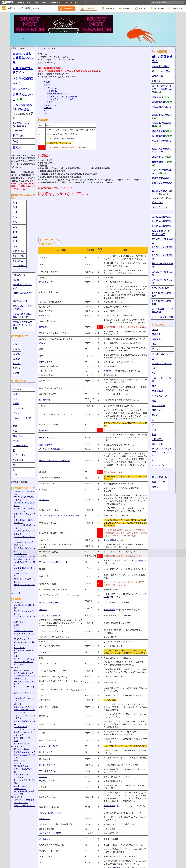Open FAQ link in the left sidebar
This screenshot has width=186, height=868.
pyautogui.click(x=15, y=141)
